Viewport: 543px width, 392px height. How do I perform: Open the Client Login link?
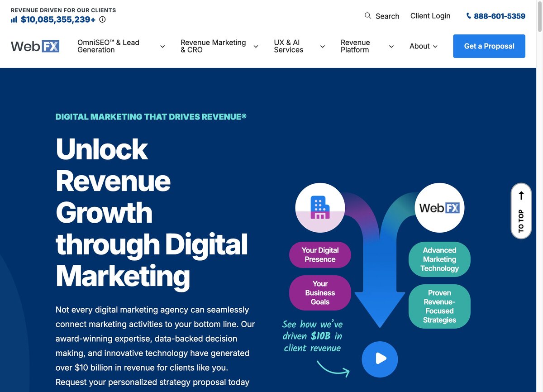430,16
